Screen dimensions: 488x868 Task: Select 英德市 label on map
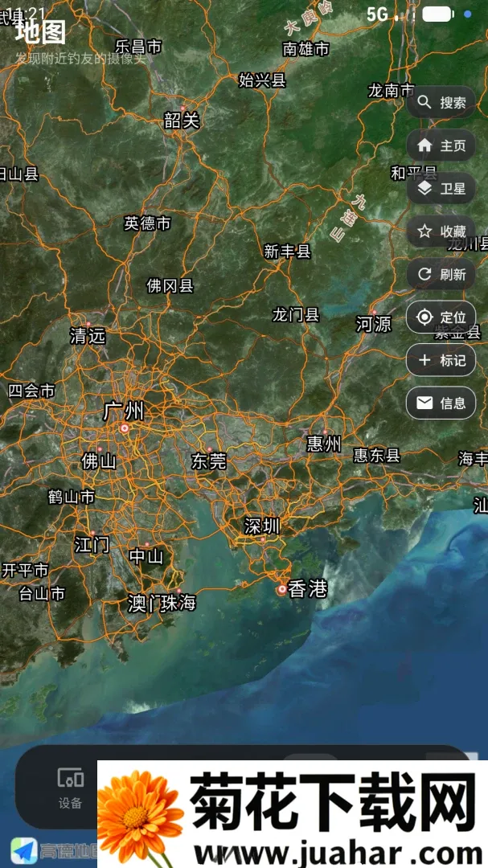(x=147, y=223)
